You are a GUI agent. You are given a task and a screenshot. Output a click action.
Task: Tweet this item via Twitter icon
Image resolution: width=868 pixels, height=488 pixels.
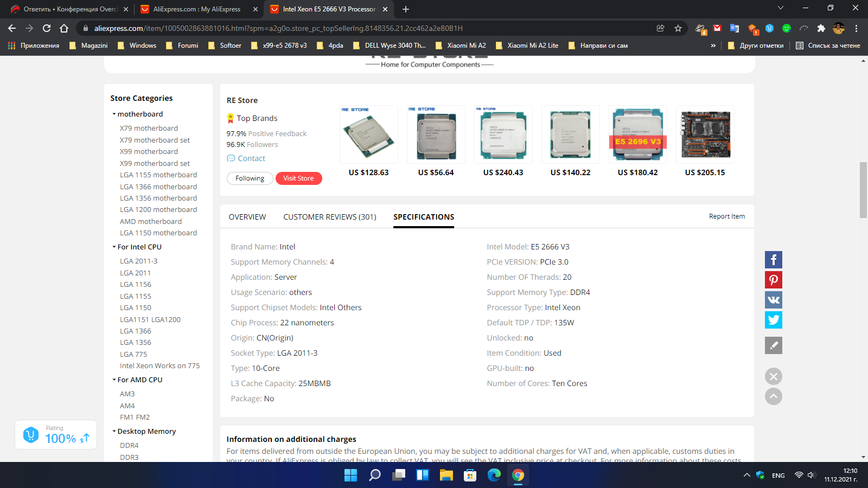coord(774,320)
